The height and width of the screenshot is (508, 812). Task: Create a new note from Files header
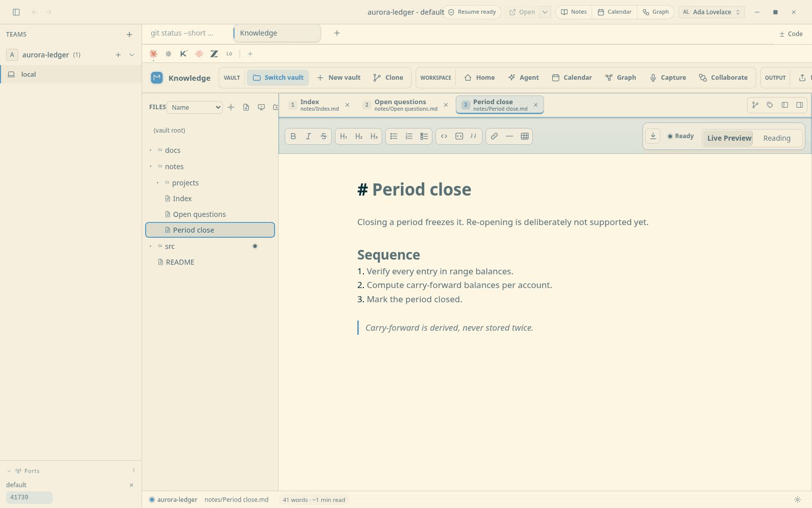[246, 107]
